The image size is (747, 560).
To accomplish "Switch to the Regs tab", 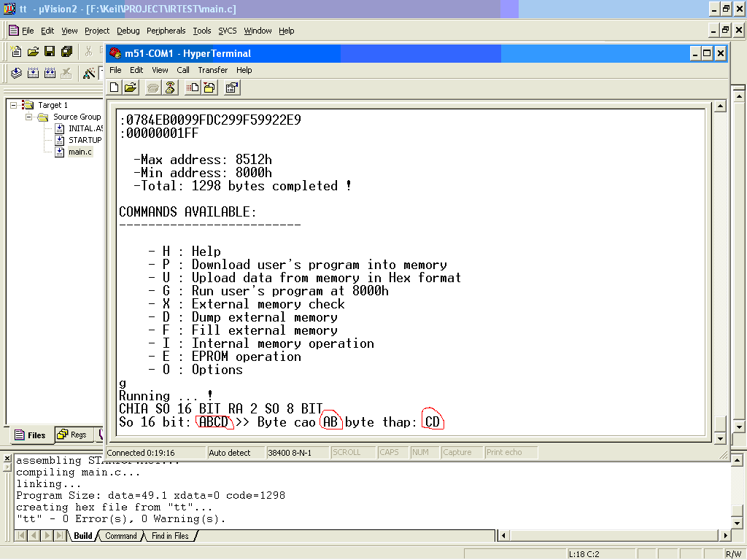I will point(72,435).
